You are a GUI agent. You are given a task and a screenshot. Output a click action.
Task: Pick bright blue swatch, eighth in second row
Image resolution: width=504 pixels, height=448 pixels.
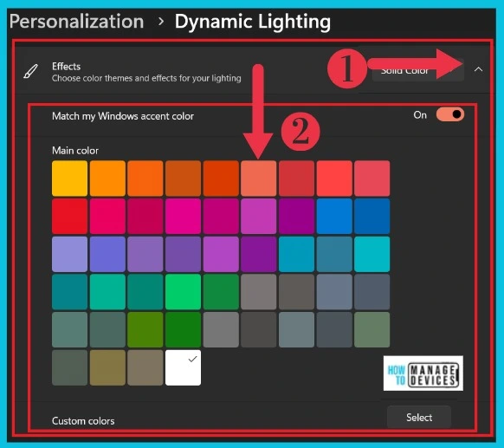334,217
